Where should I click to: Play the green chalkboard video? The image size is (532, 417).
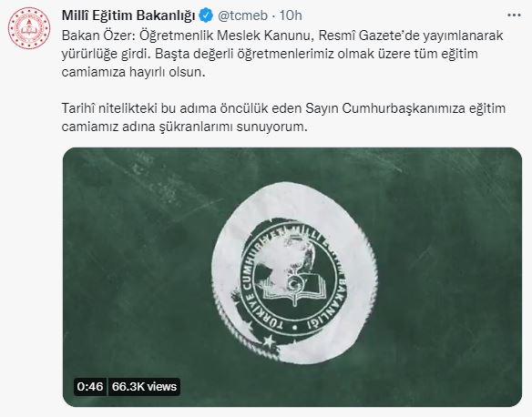pyautogui.click(x=292, y=277)
